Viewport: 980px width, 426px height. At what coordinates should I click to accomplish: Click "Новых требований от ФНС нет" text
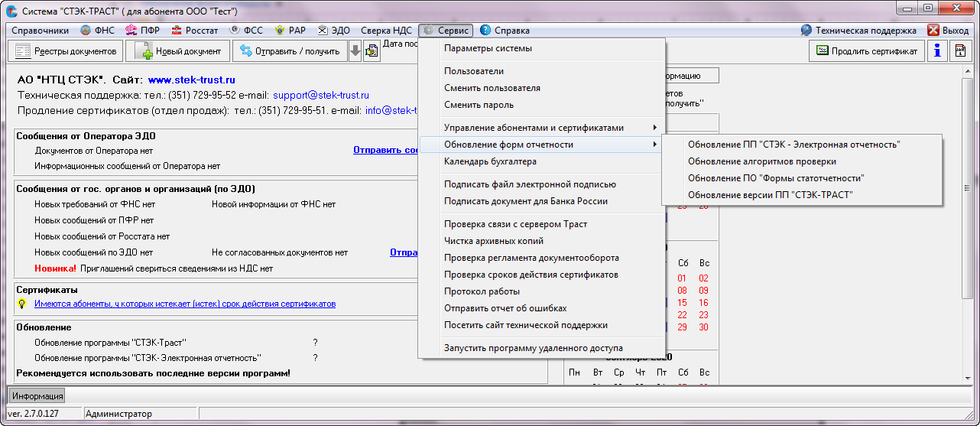(94, 204)
